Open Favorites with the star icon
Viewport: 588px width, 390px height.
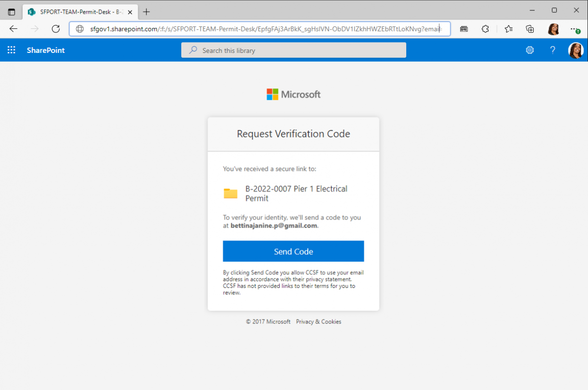click(508, 28)
